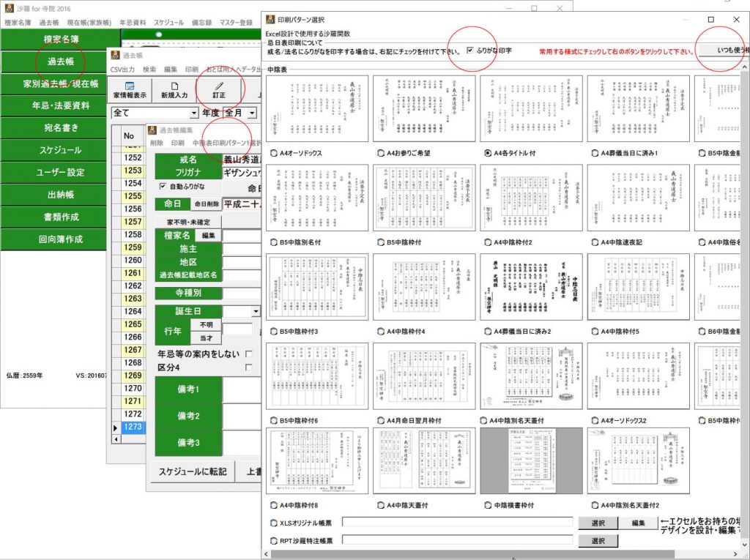Click the 訂正 pencil icon
This screenshot has width=750, height=560.
pos(219,86)
